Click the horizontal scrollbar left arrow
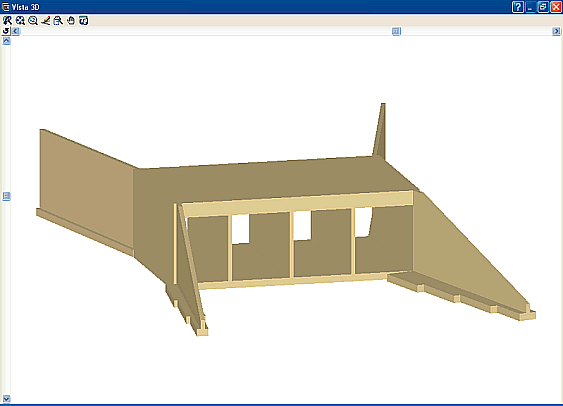 coord(16,31)
